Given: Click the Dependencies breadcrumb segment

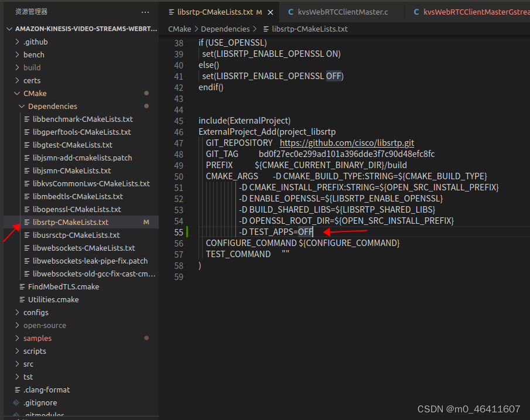Looking at the screenshot, I should [x=225, y=29].
